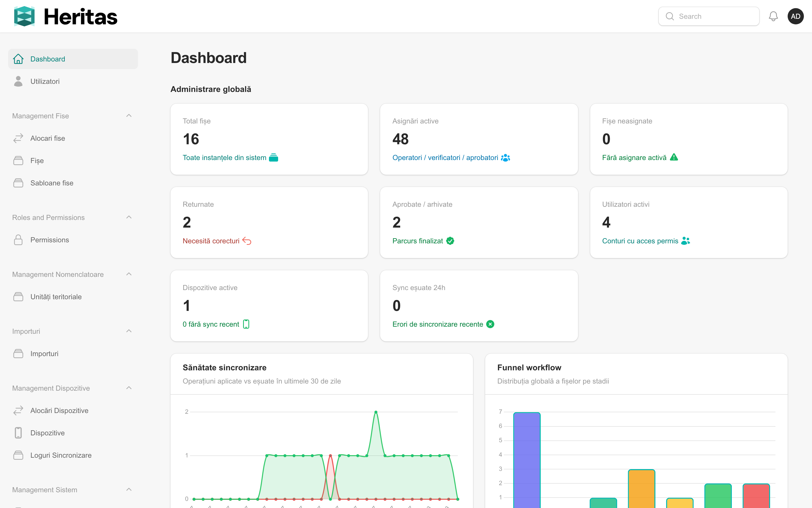Screen dimensions: 812x508
Task: Click the phone icon in Dispozitive active card
Action: tap(246, 324)
